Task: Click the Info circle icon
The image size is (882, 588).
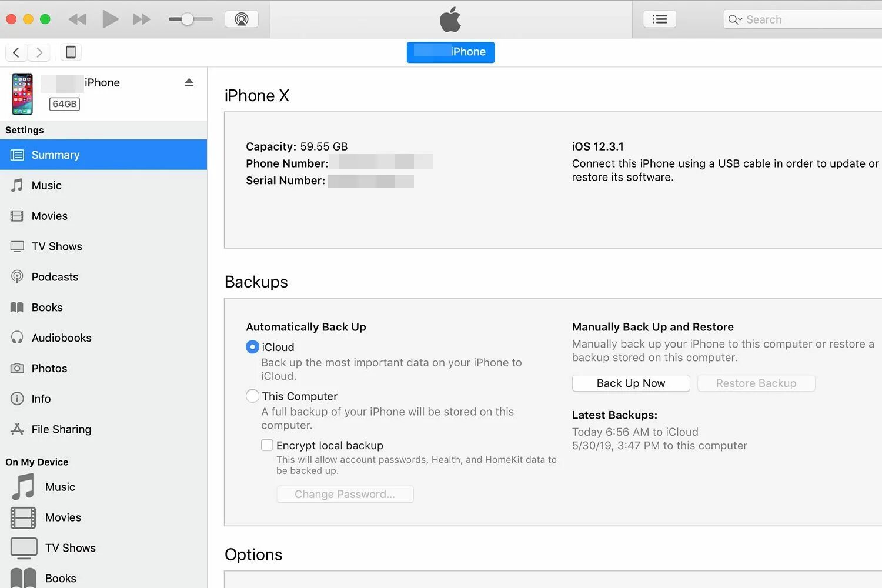Action: 18,399
